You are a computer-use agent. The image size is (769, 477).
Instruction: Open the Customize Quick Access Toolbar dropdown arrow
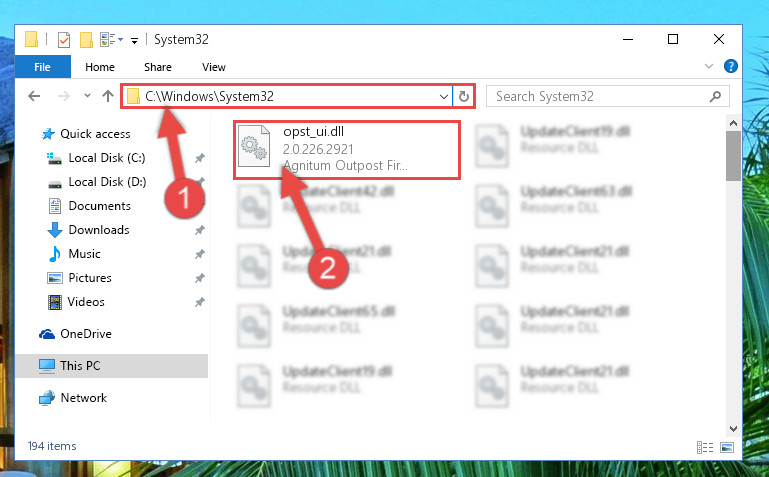(x=134, y=40)
